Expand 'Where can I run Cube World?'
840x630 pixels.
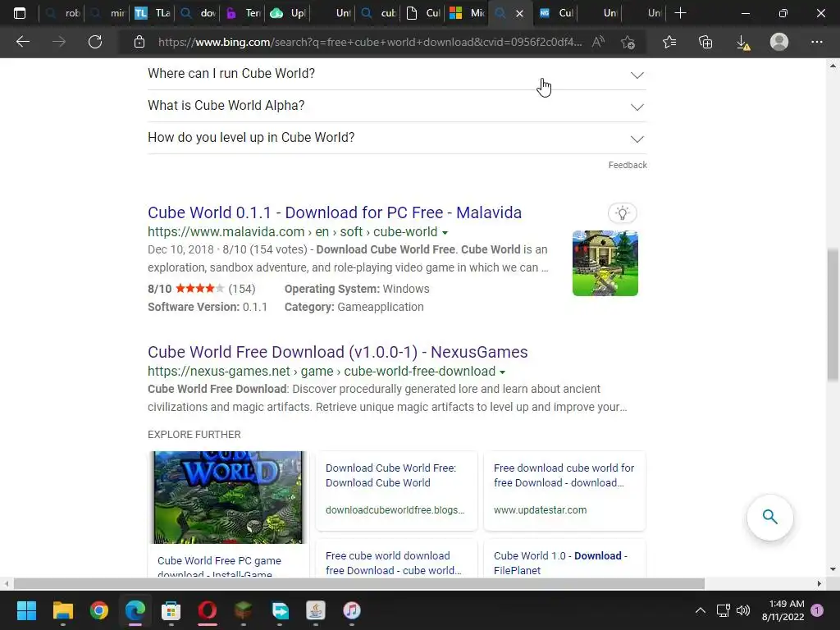[397, 74]
